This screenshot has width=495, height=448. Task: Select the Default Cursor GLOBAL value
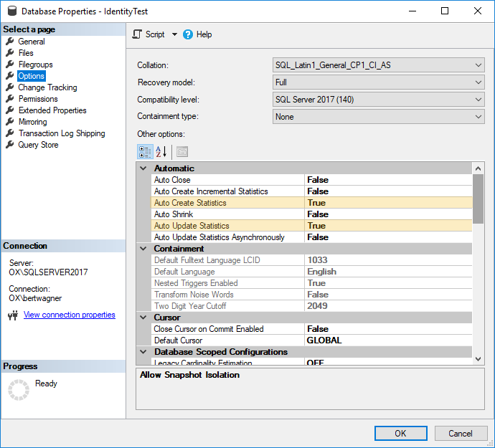(x=388, y=340)
